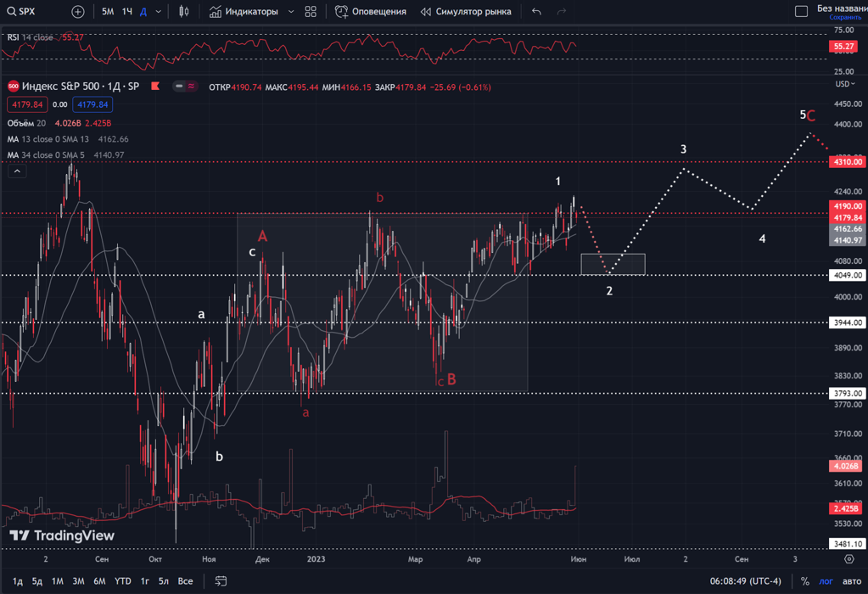868x594 pixels.
Task: Open the Indicators dialog
Action: tap(244, 12)
